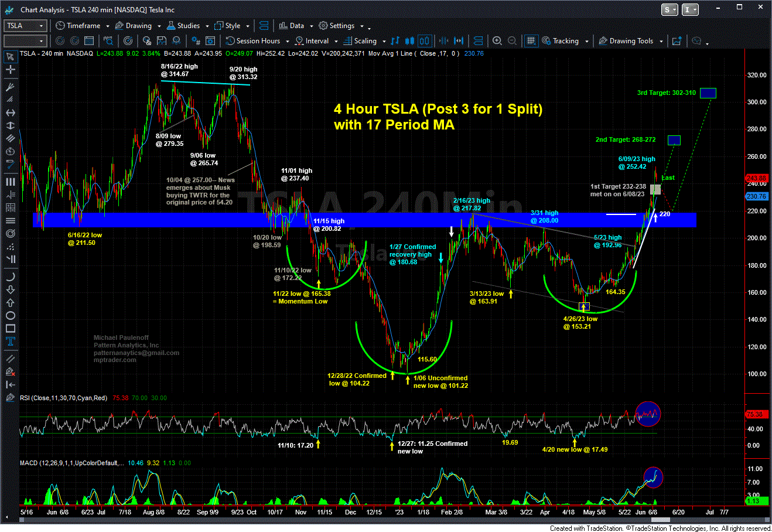This screenshot has width=772, height=532.
Task: Zoom out on the chart
Action: pyautogui.click(x=513, y=41)
